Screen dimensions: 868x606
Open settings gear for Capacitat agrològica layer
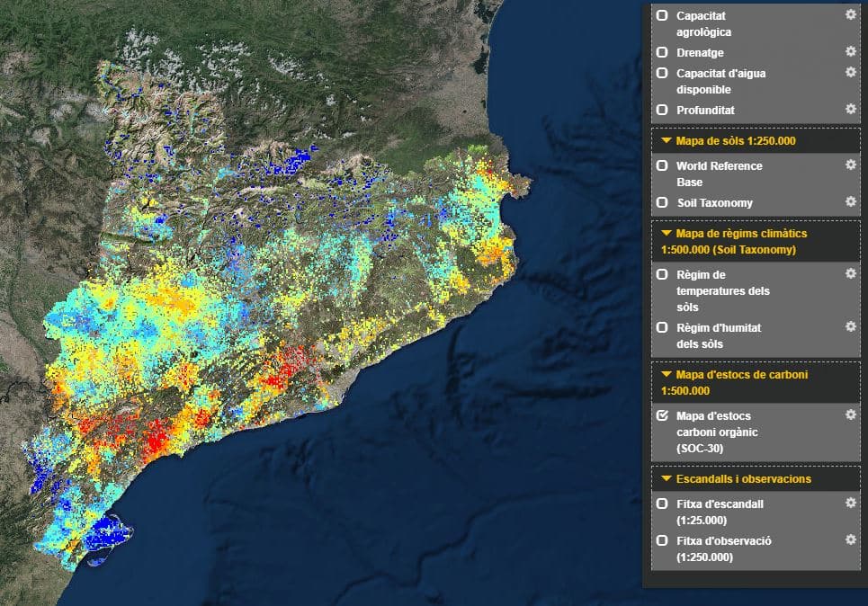851,15
